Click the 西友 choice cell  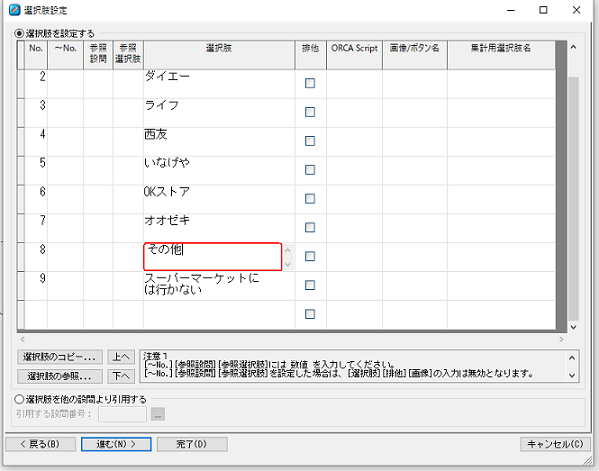[x=219, y=142]
